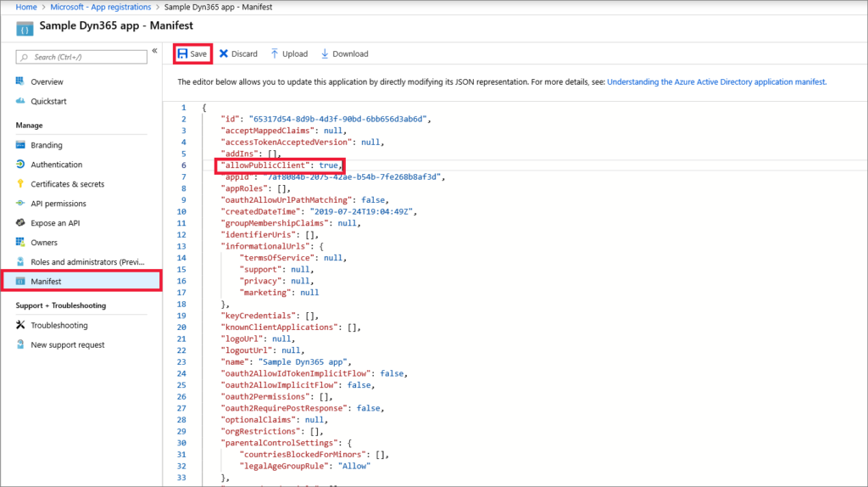This screenshot has height=487, width=868.
Task: Click the Upload arrow icon
Action: 275,53
